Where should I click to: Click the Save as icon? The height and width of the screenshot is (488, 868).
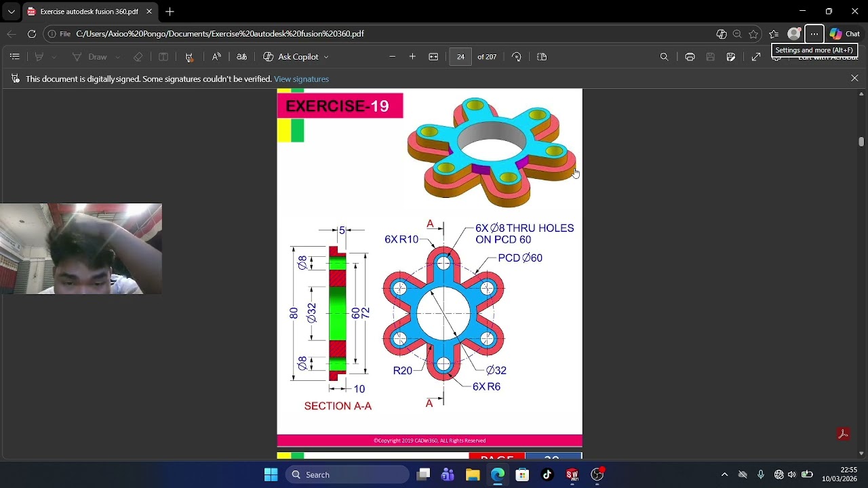point(731,57)
